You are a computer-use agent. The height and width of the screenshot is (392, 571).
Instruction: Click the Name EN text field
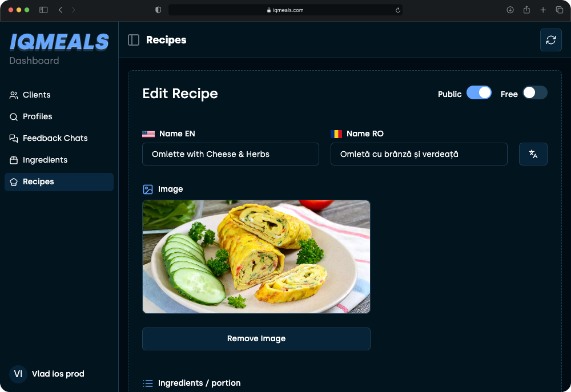(231, 154)
